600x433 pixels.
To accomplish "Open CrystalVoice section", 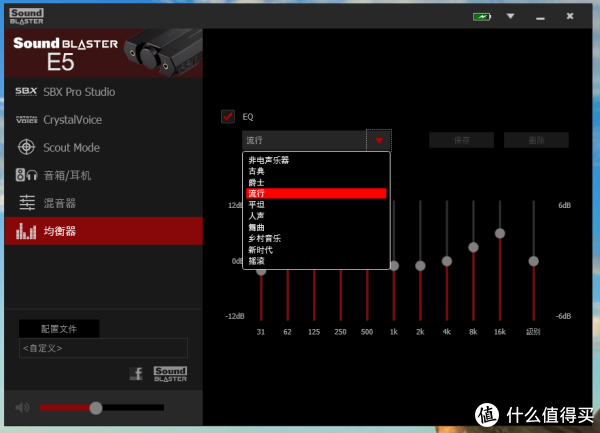I will coord(104,120).
